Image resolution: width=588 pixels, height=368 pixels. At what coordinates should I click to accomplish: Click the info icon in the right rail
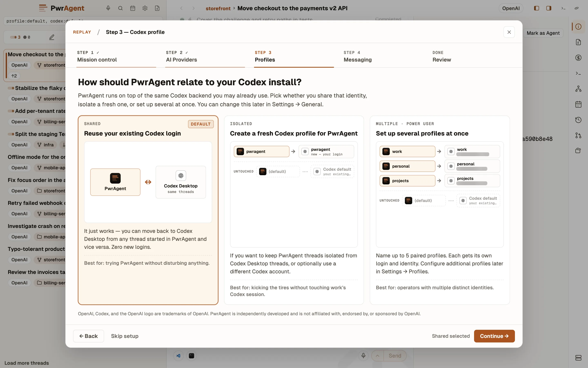click(x=578, y=27)
